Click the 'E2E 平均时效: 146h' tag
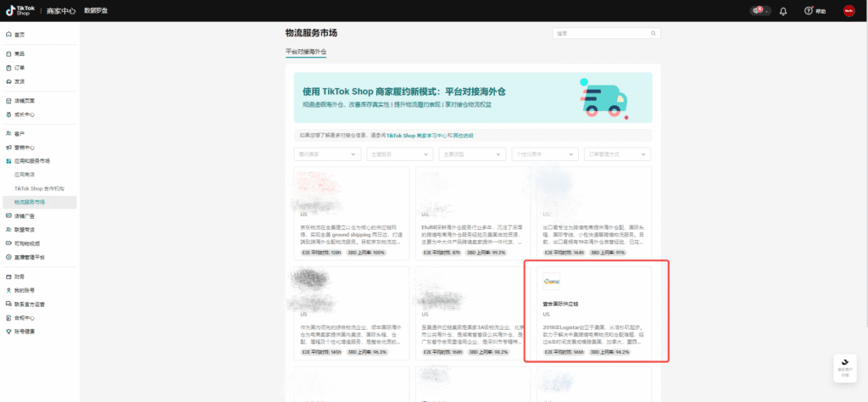Screen dimensions: 868x402 click(564, 352)
